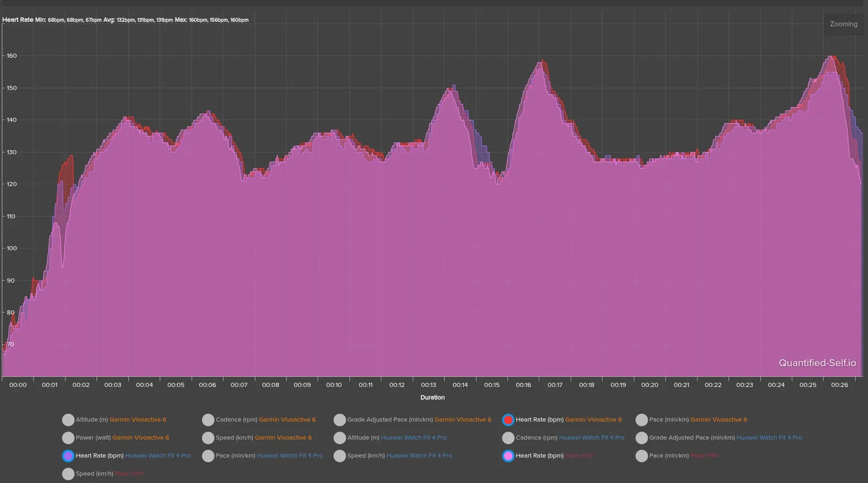
Task: Enable Pace series for Polar H10+
Action: click(x=642, y=456)
